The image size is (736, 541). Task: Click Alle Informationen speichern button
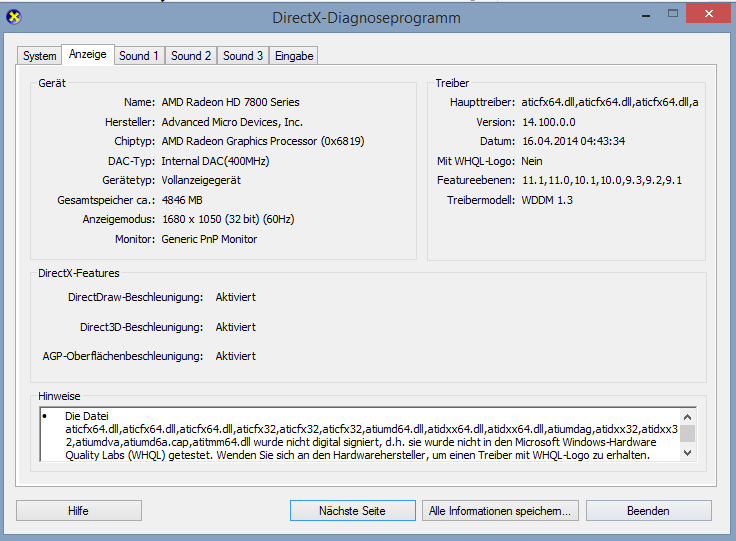pyautogui.click(x=500, y=511)
